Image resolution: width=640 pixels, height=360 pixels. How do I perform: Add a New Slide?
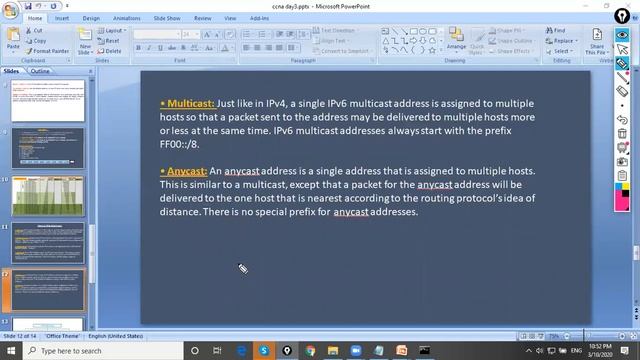tap(85, 41)
